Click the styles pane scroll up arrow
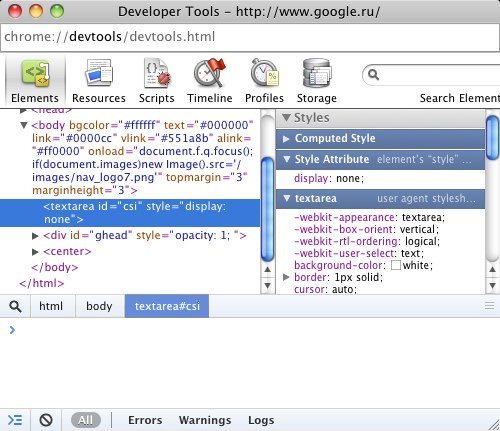 pyautogui.click(x=492, y=270)
